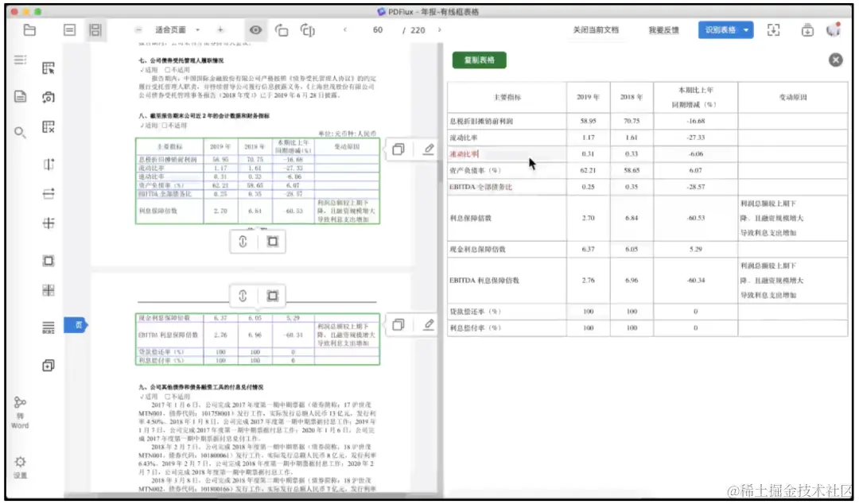Select the add-row-line tool
859x504 pixels.
tap(49, 193)
